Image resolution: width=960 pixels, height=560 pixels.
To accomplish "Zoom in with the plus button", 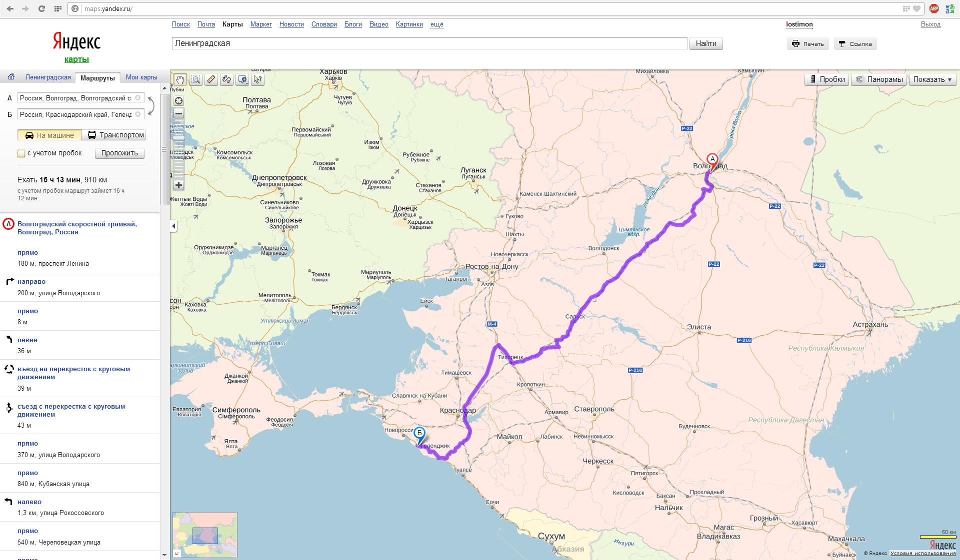I will 178,185.
